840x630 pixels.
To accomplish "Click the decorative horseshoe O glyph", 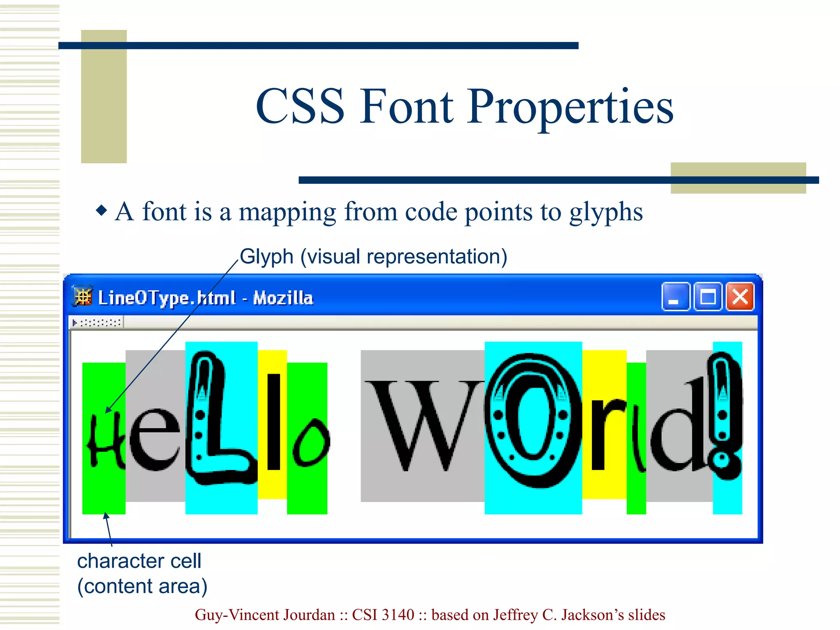I will [533, 420].
